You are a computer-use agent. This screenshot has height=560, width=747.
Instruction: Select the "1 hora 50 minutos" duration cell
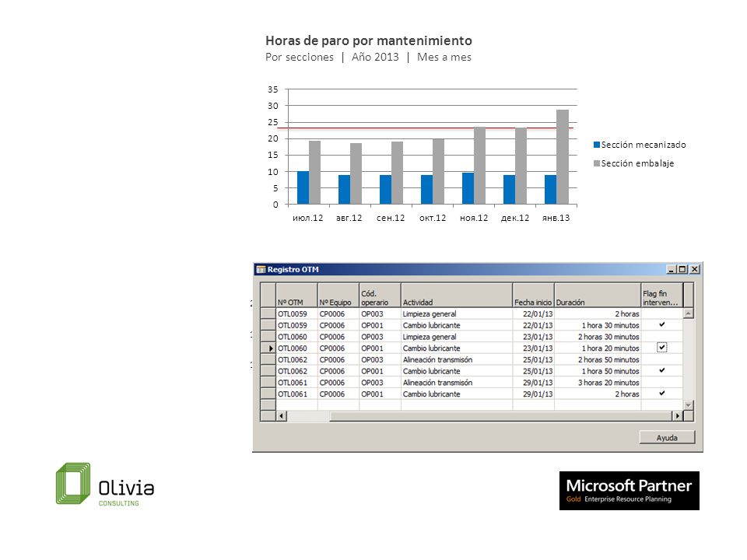point(598,371)
